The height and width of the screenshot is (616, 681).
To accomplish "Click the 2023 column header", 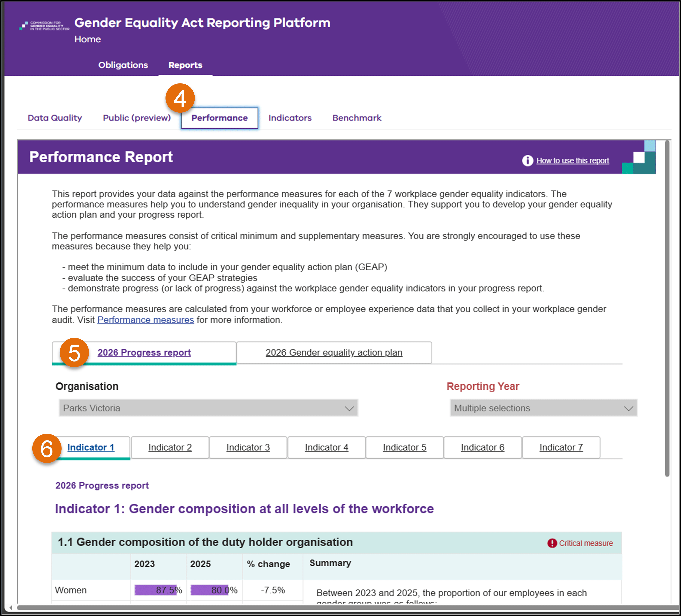I will 144,564.
